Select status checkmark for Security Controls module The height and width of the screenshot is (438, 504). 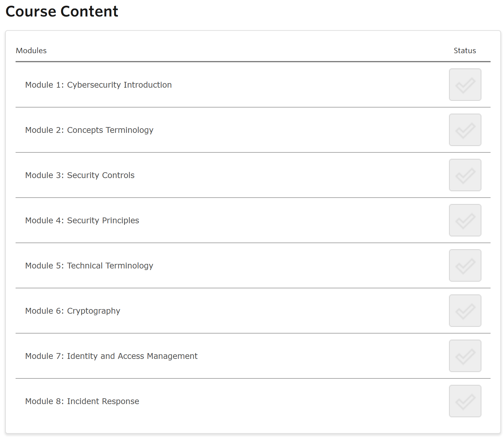465,175
